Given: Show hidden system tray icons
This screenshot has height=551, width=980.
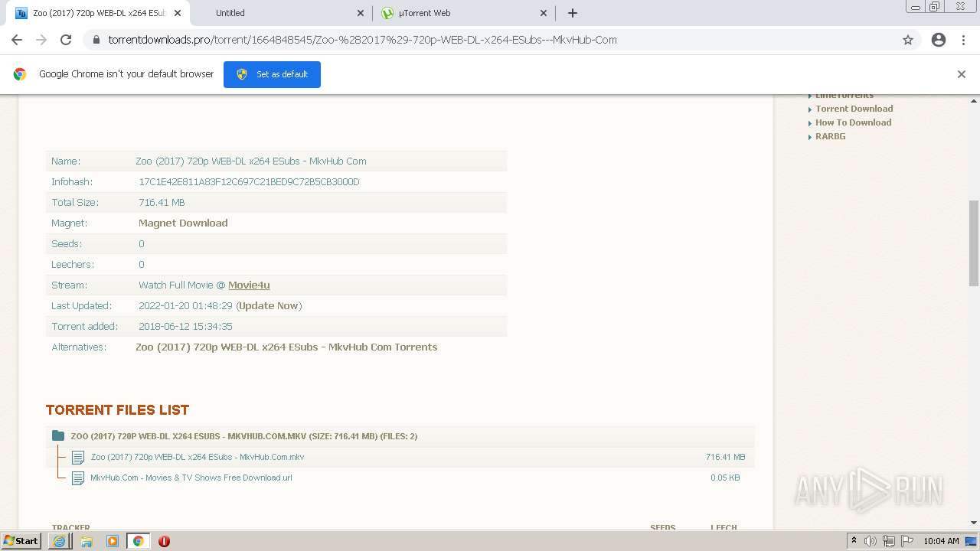Looking at the screenshot, I should (854, 541).
